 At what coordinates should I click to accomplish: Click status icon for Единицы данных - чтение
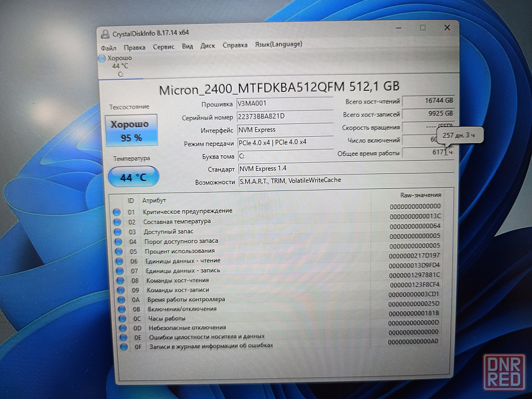[119, 261]
